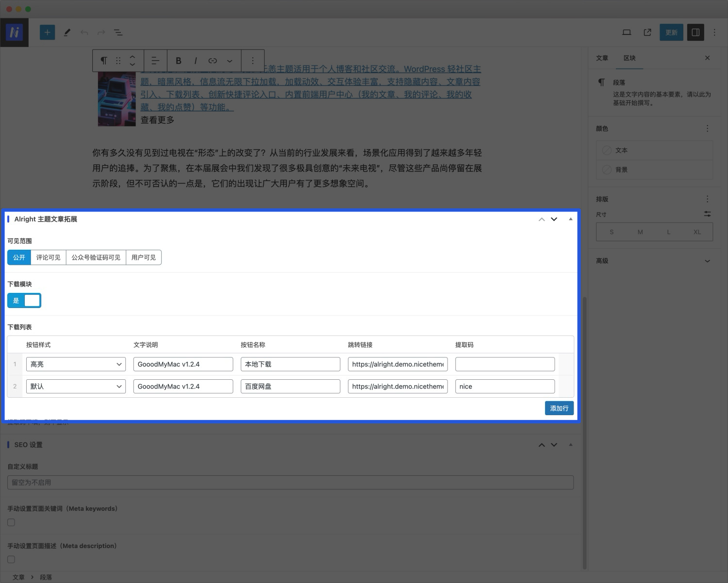
Task: Move SEO 设置 panel down
Action: (x=554, y=445)
